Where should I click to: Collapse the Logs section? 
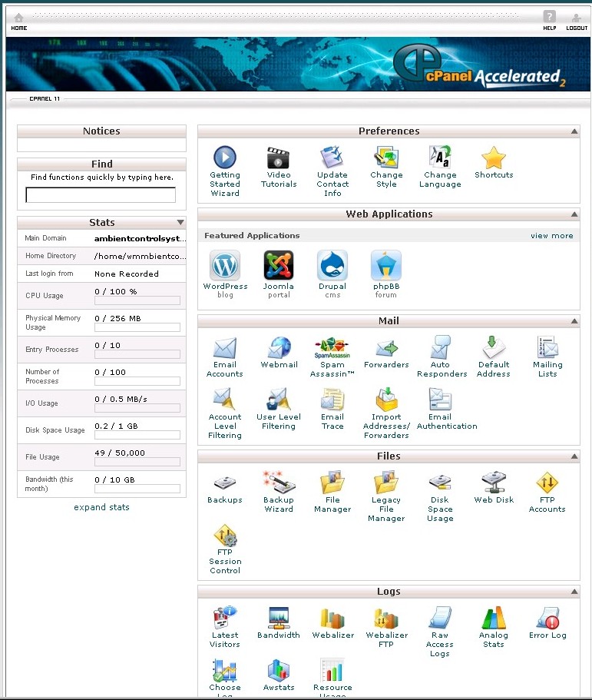[574, 592]
